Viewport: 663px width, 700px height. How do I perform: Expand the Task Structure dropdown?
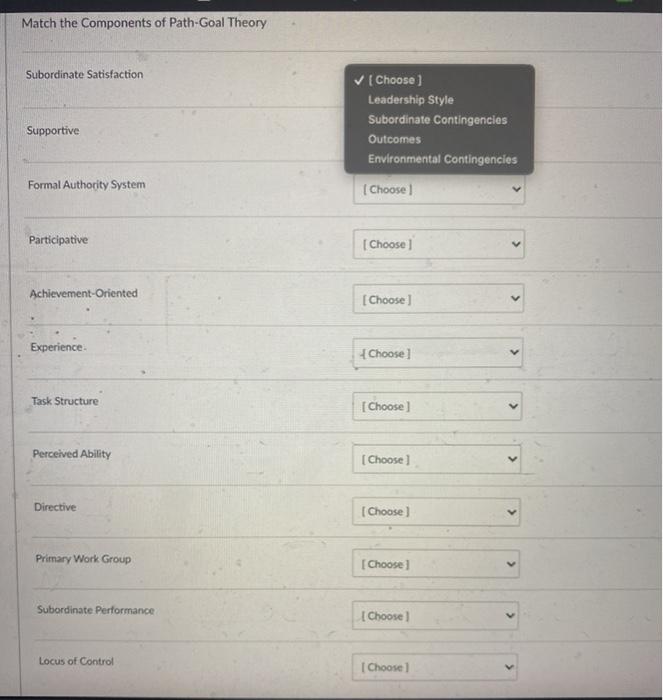click(x=437, y=406)
